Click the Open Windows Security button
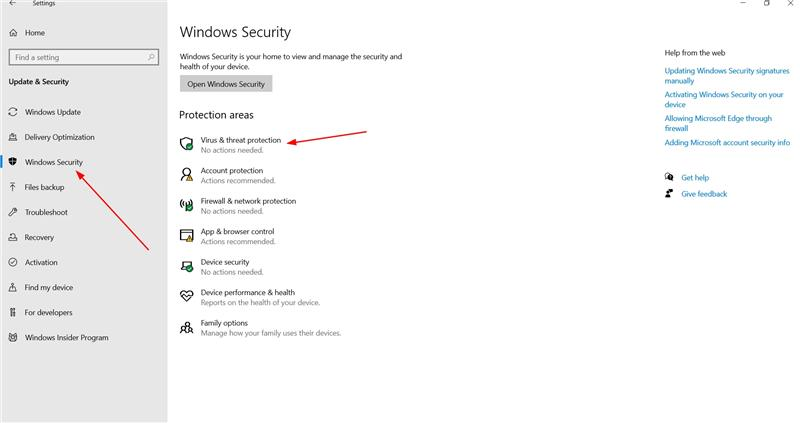 click(x=226, y=84)
